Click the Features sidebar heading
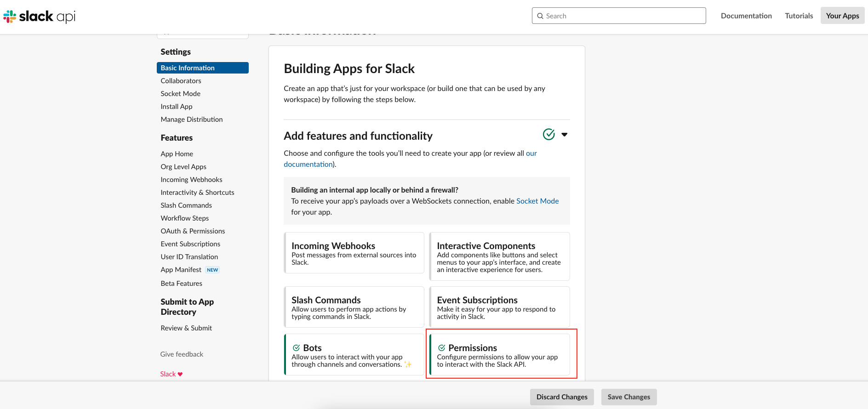The height and width of the screenshot is (409, 868). coord(177,138)
